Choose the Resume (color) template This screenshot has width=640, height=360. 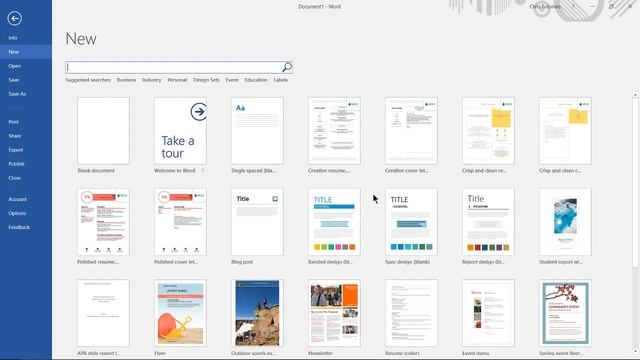pyautogui.click(x=411, y=313)
